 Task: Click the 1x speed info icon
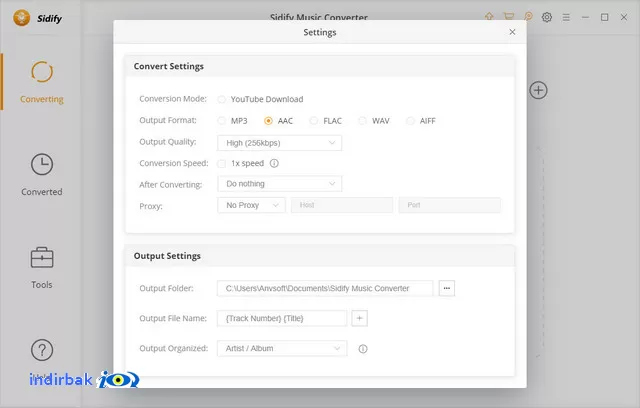274,163
